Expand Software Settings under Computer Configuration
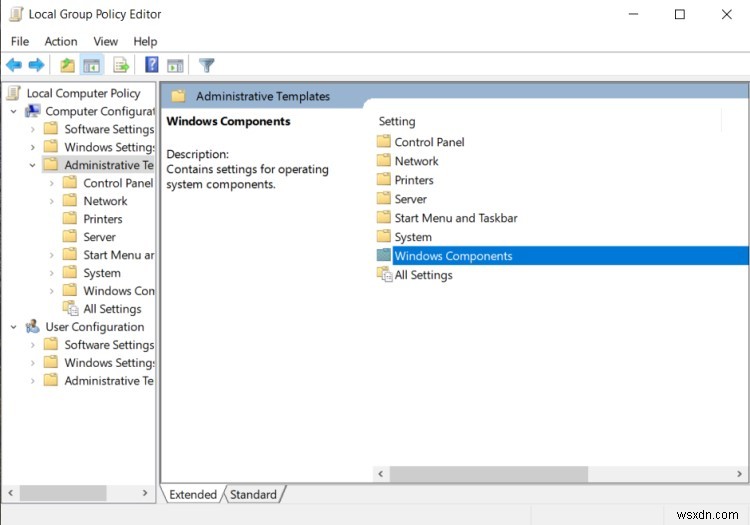 pyautogui.click(x=33, y=129)
